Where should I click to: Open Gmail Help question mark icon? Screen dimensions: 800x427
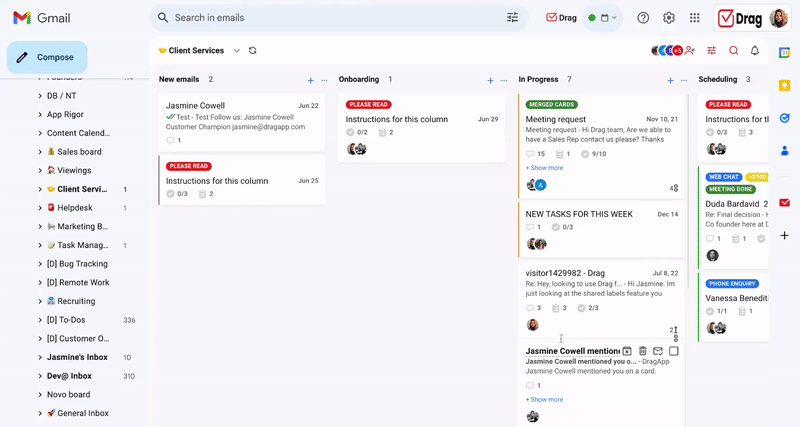(643, 18)
